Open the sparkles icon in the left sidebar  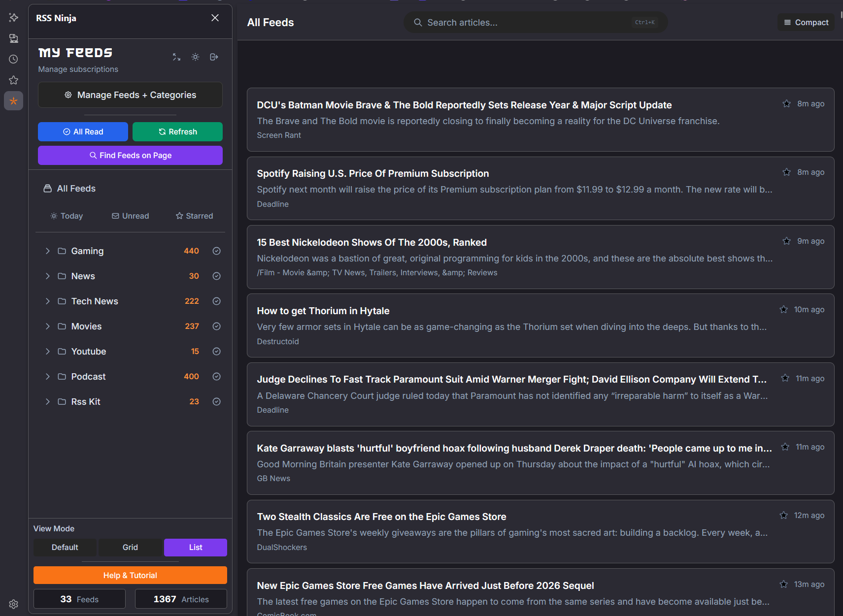pyautogui.click(x=13, y=17)
